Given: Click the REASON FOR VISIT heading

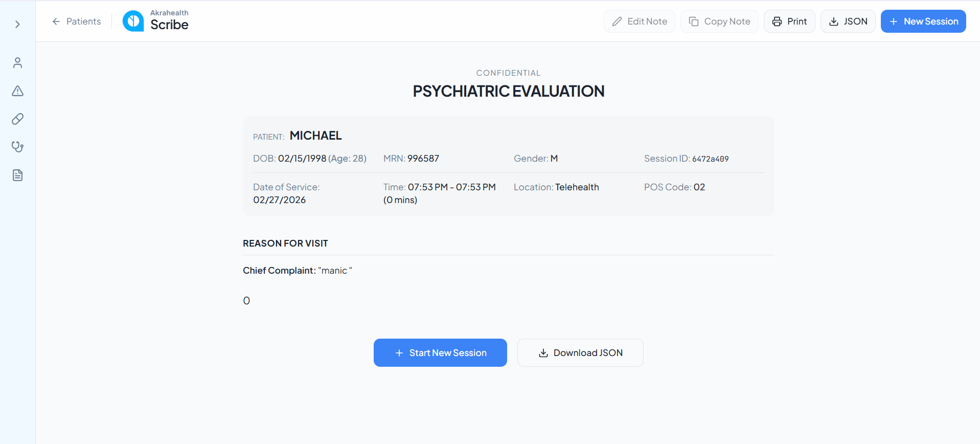Looking at the screenshot, I should (285, 243).
